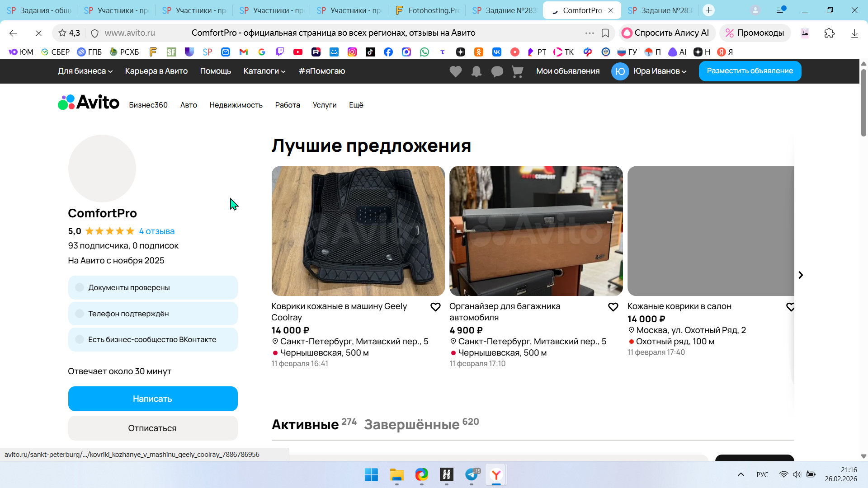Open messages chat bubble icon
868x488 pixels.
(497, 71)
